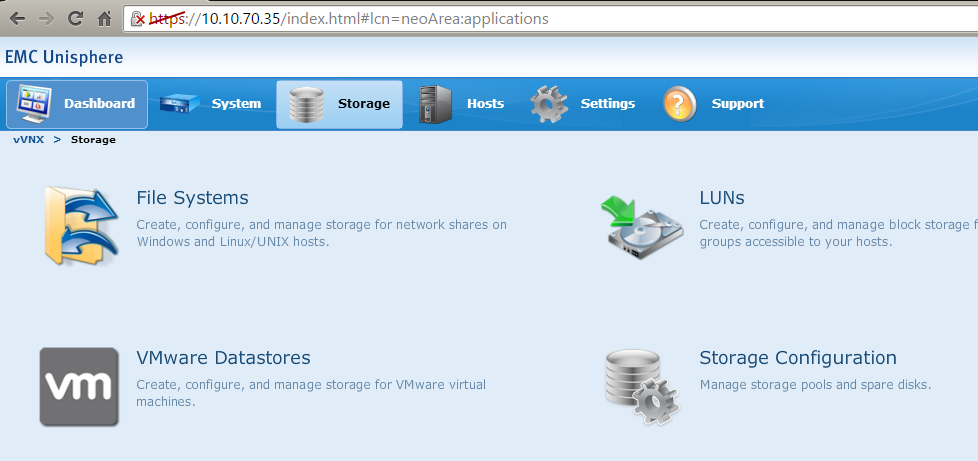Click the browser home button
Image resolution: width=978 pixels, height=461 pixels.
pos(104,18)
